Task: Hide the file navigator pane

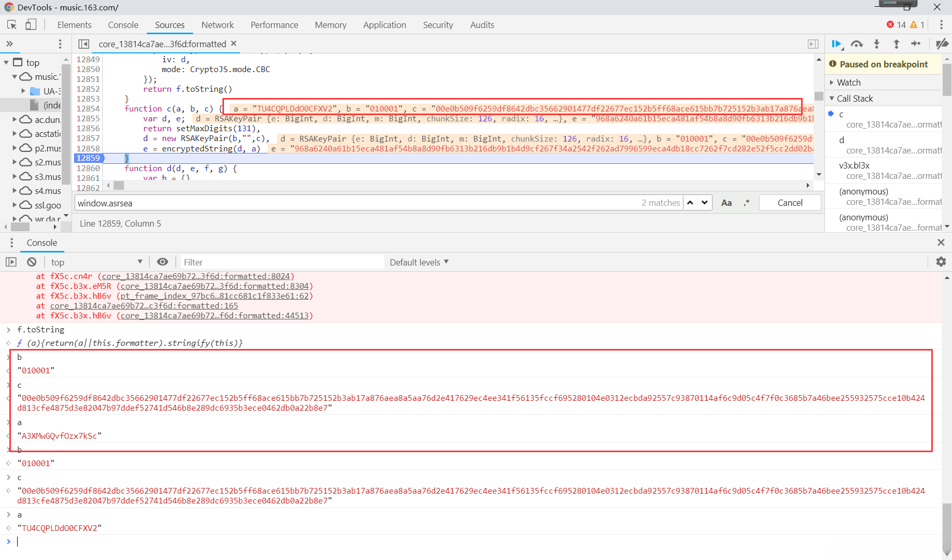Action: coord(84,44)
